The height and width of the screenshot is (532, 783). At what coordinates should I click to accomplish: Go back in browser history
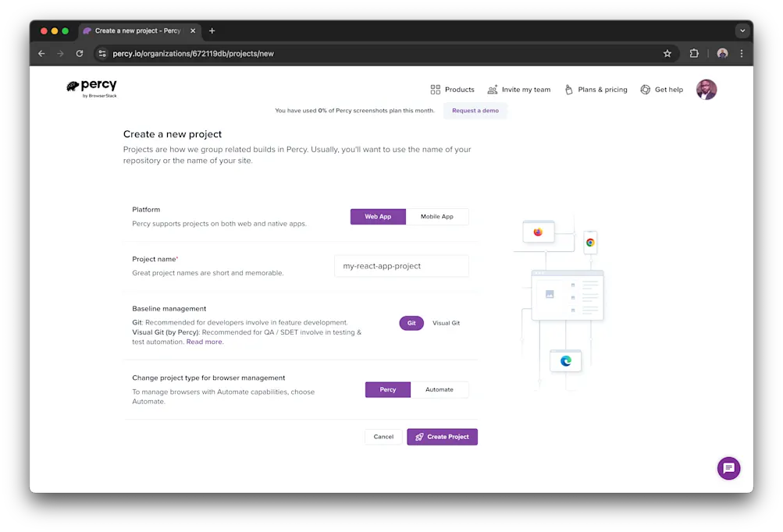point(41,53)
